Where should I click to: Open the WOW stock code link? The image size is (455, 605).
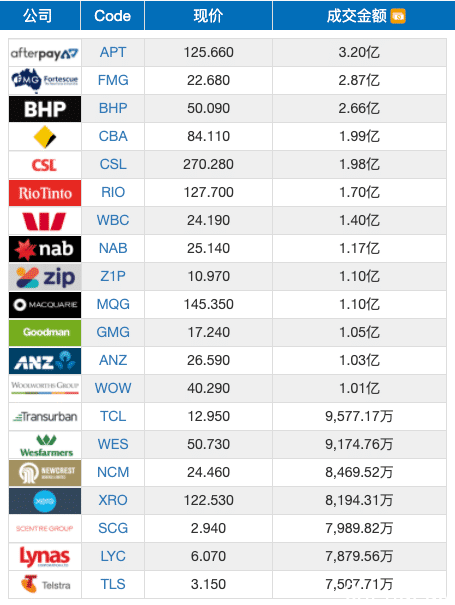click(x=113, y=388)
